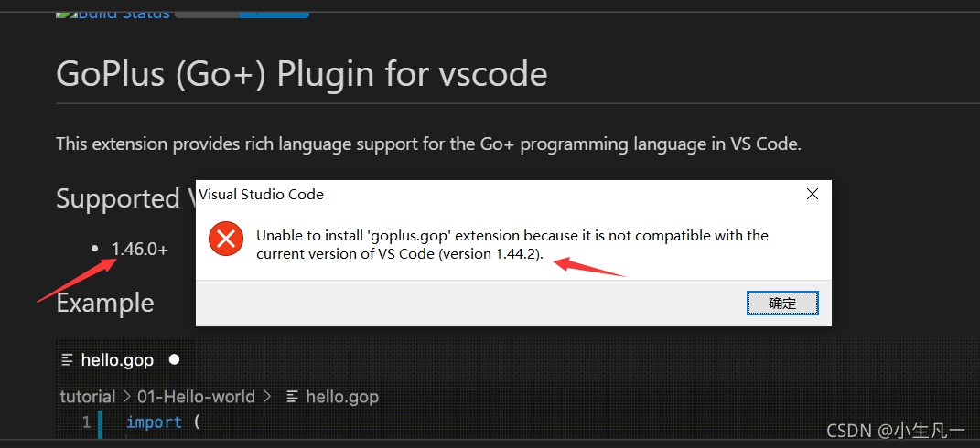Image resolution: width=980 pixels, height=448 pixels.
Task: Click line number 1 in the gutter
Action: (86, 422)
